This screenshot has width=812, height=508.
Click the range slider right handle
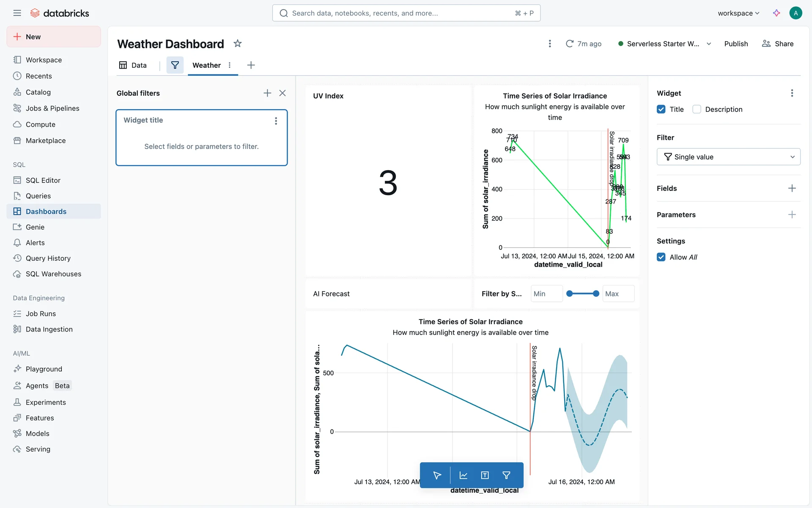click(596, 294)
